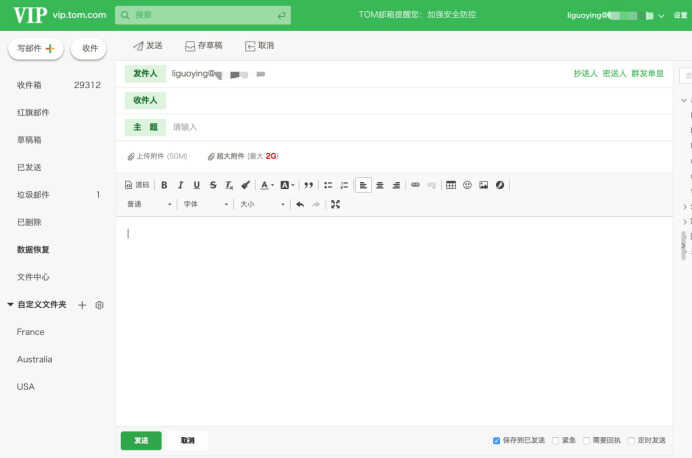The image size is (692, 458).
Task: Collapse the right panel top chevron
Action: (x=684, y=101)
